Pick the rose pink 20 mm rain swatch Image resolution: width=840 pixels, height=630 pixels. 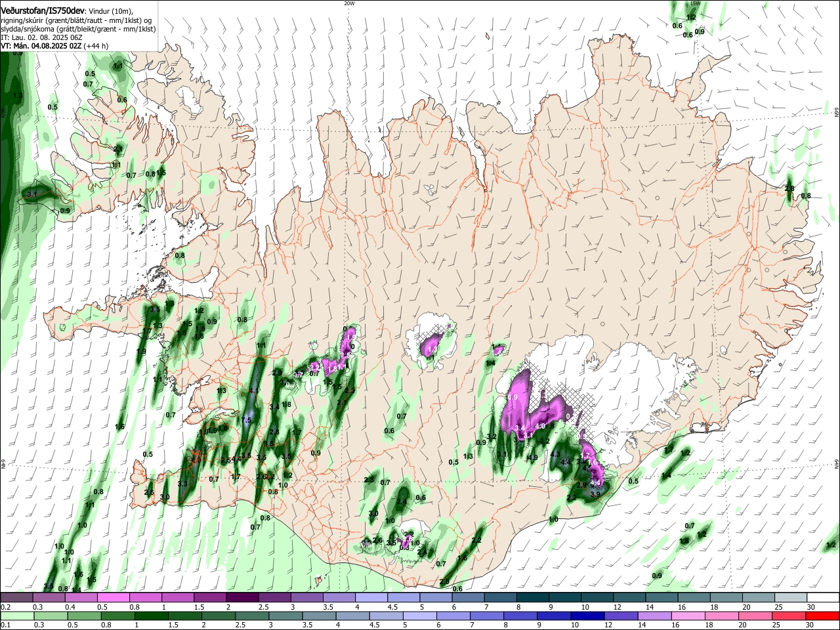coord(755,616)
